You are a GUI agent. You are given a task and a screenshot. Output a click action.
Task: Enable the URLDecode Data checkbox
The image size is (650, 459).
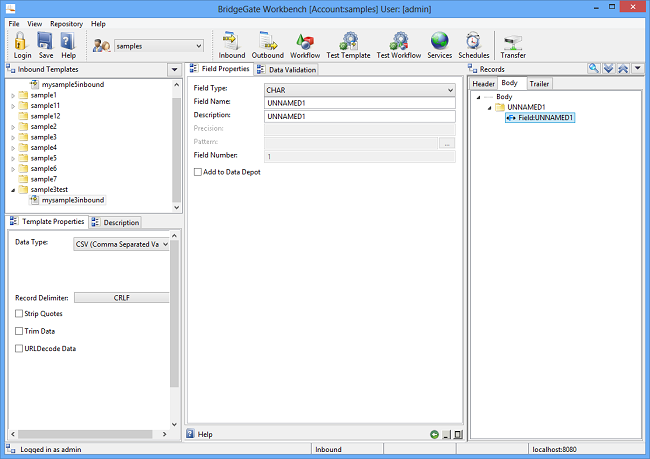19,348
